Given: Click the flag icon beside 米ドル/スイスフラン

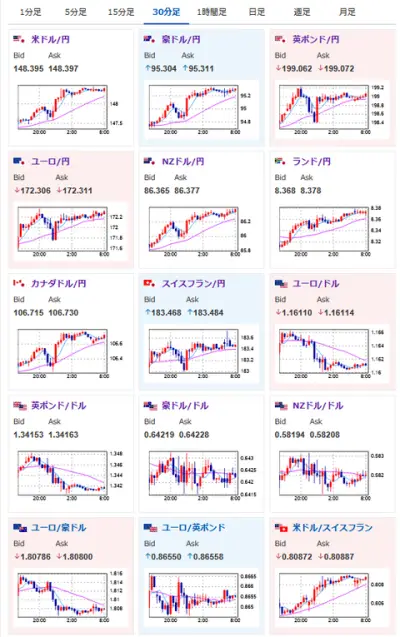Looking at the screenshot, I should click(281, 528).
